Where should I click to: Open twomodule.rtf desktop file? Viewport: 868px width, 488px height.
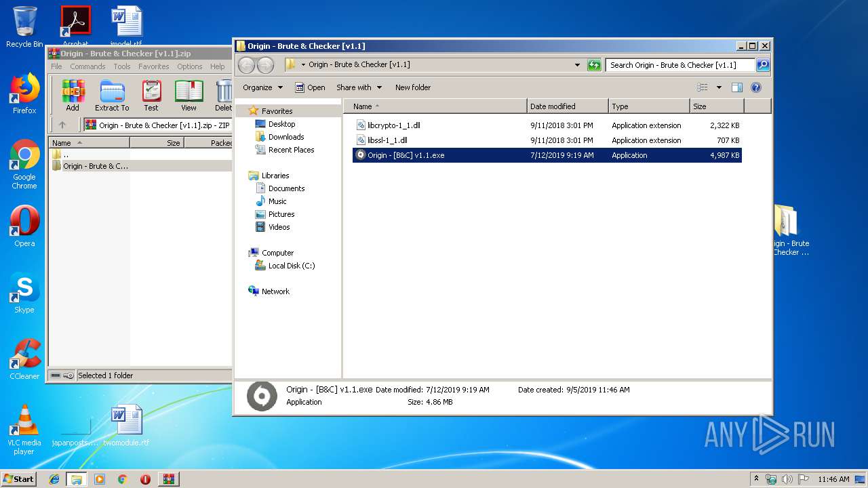pos(126,426)
